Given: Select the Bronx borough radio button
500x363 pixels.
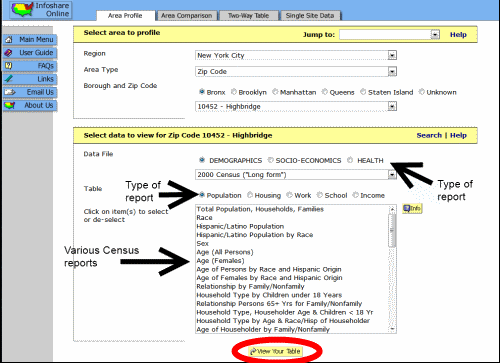Looking at the screenshot, I should pyautogui.click(x=202, y=92).
